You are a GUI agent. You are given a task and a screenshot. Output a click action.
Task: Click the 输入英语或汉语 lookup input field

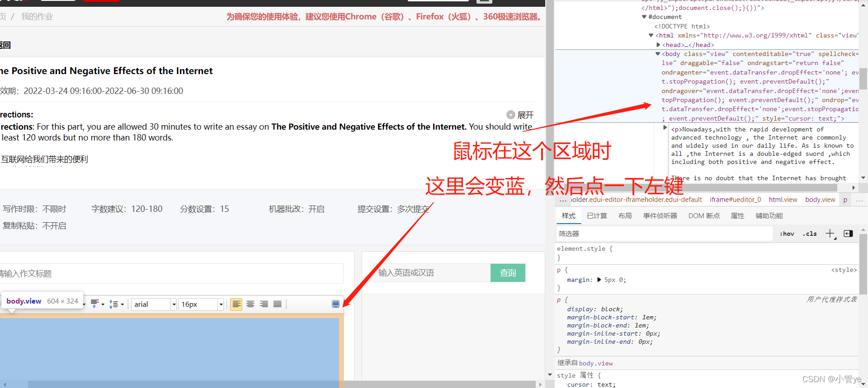click(432, 273)
